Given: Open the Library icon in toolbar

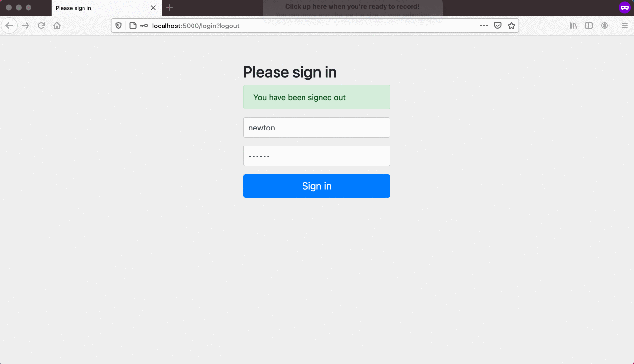Looking at the screenshot, I should point(573,26).
